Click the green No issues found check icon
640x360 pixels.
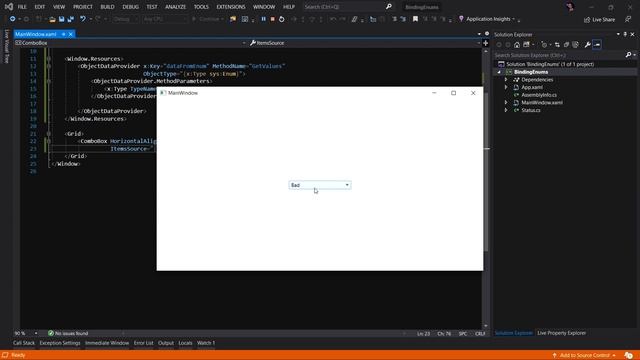tap(51, 333)
